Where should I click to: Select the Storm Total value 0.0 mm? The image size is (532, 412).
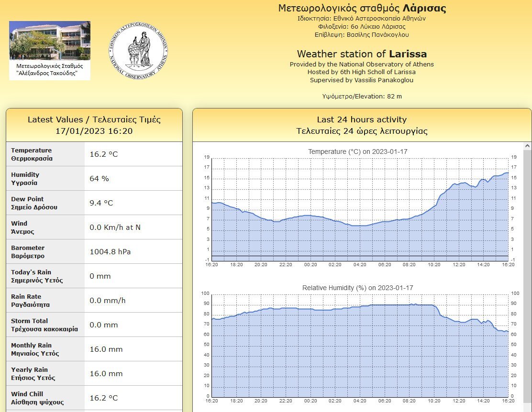point(104,325)
